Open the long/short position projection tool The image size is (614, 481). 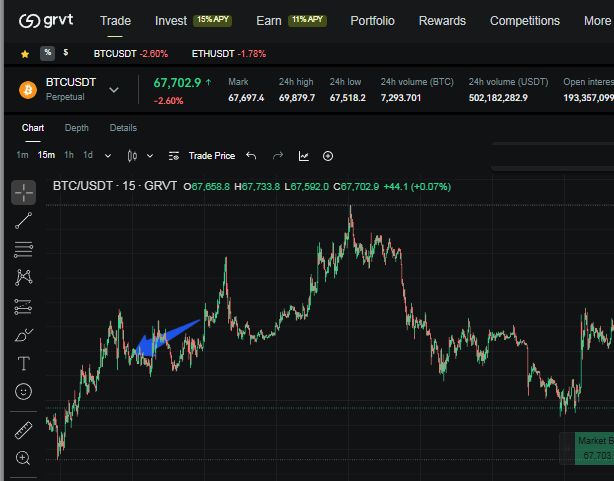click(23, 307)
